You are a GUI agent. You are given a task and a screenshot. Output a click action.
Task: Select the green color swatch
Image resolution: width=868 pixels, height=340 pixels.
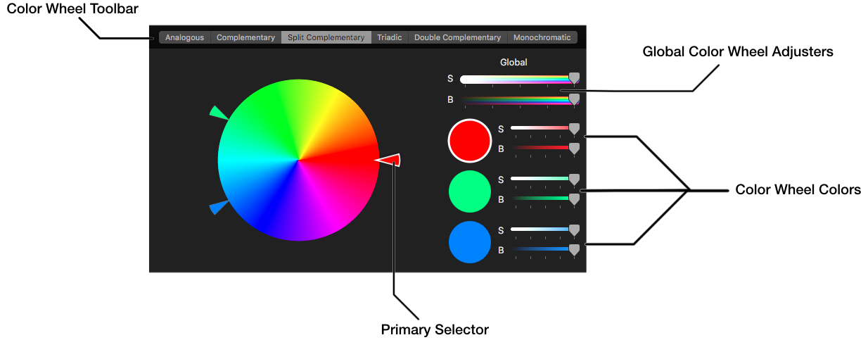click(469, 191)
